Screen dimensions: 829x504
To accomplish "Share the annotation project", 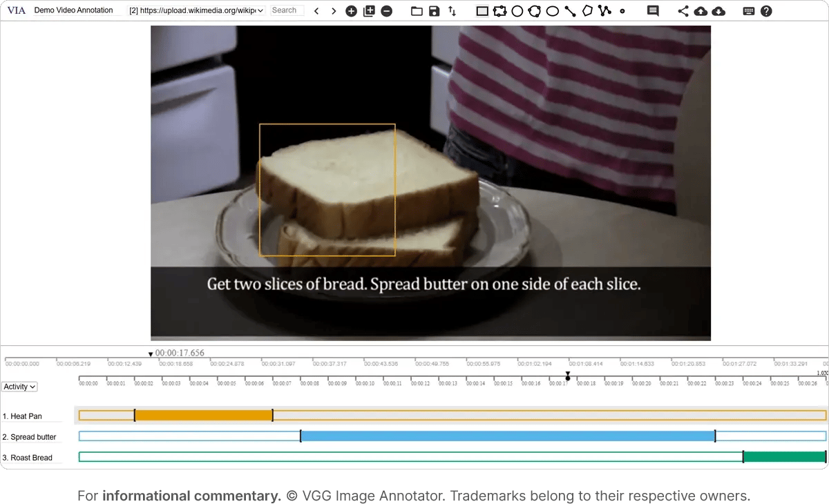I will pos(683,10).
